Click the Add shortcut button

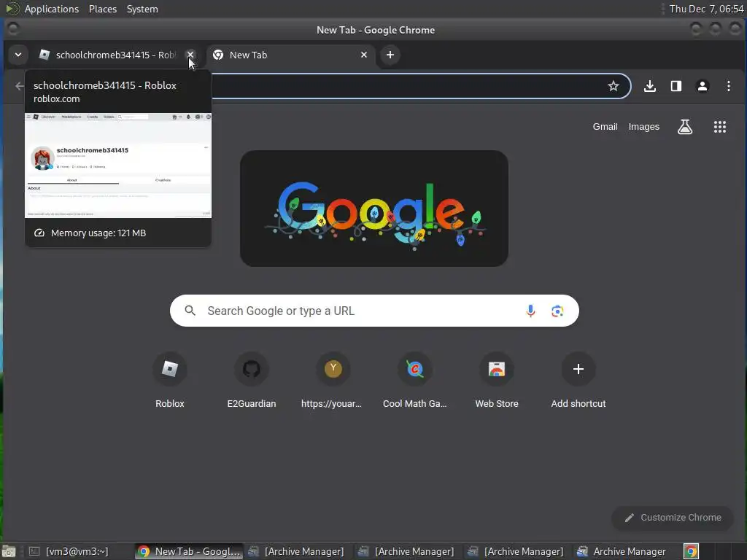(x=578, y=381)
